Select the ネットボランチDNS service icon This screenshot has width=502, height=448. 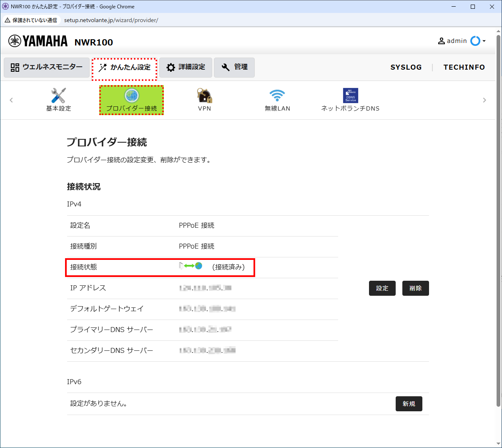[351, 95]
